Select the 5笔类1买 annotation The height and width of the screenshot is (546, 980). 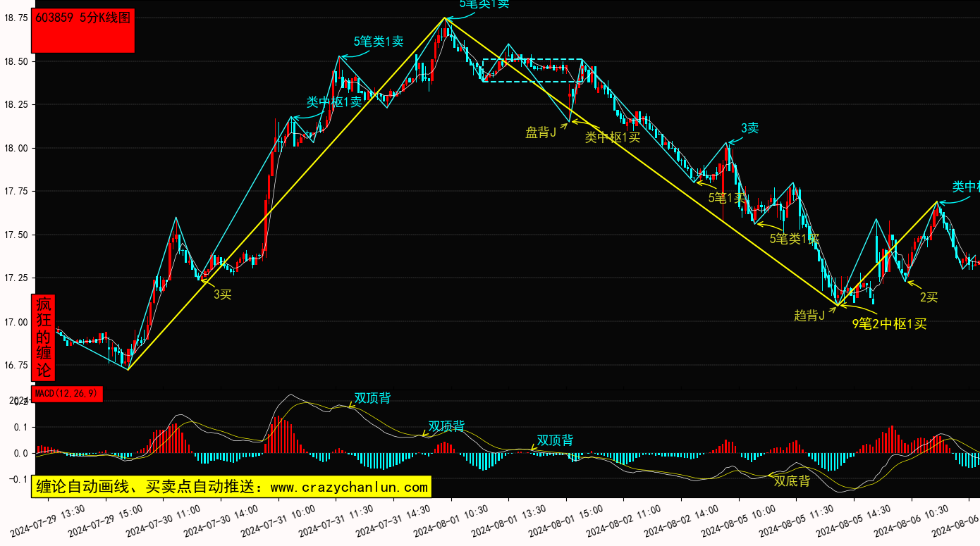click(795, 239)
